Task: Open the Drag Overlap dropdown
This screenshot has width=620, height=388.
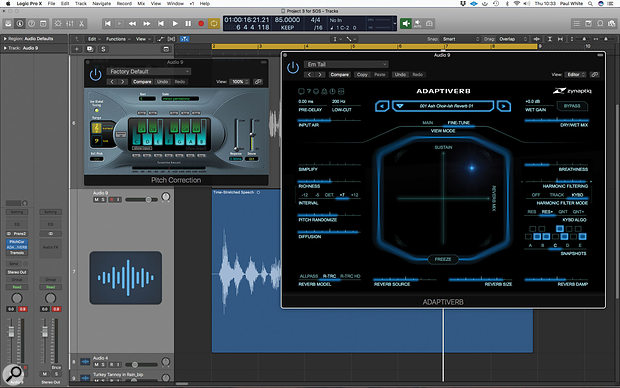Action: 513,39
